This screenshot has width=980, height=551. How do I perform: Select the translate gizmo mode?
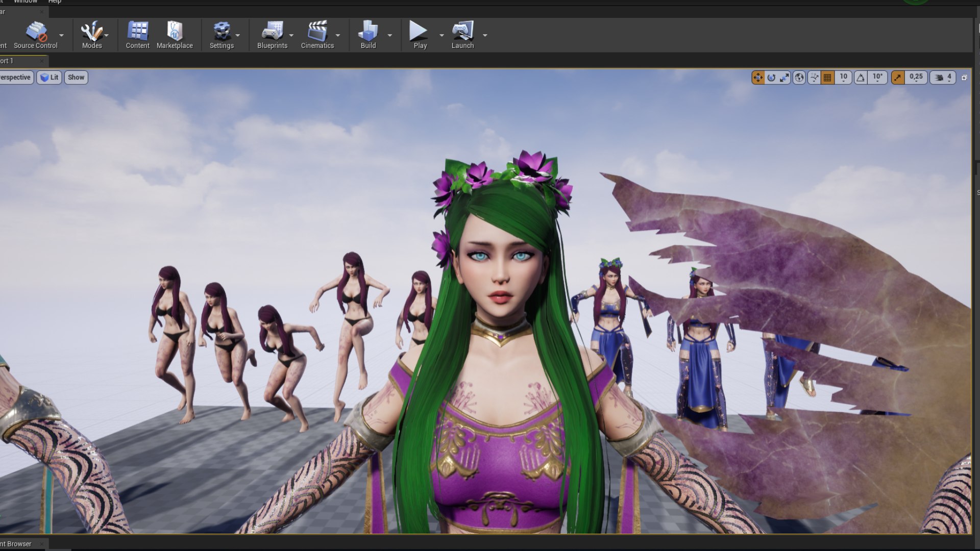[757, 78]
